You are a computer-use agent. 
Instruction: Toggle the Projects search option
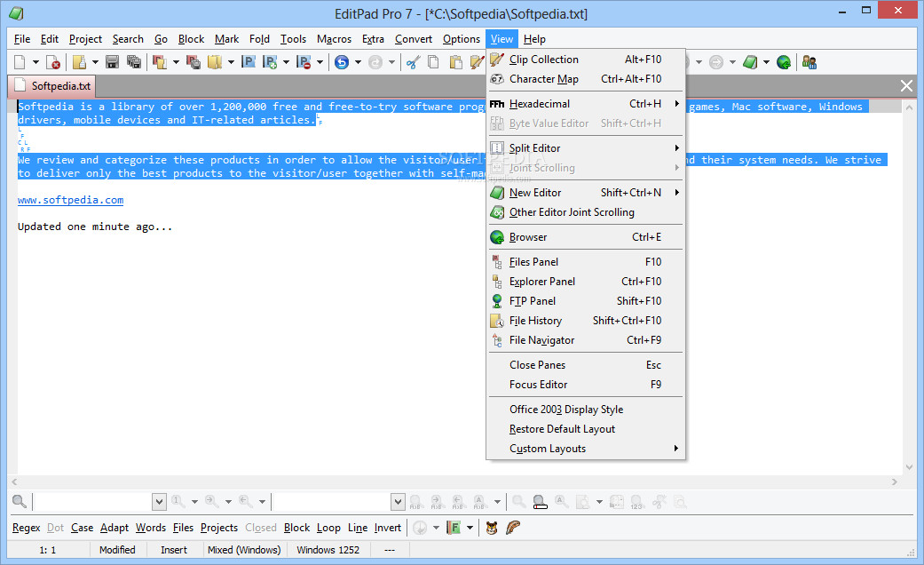coord(219,528)
